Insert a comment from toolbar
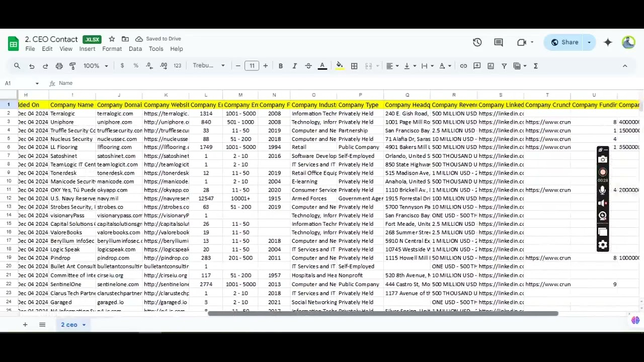This screenshot has width=644, height=362. click(x=477, y=66)
